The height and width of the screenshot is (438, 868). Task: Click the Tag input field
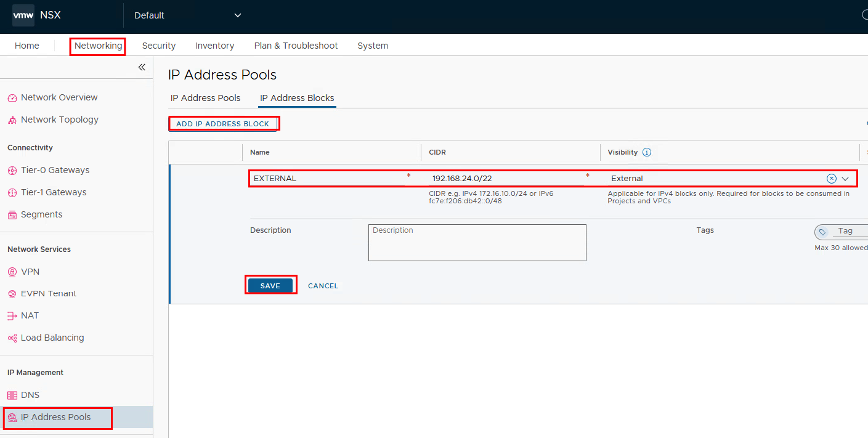pos(850,232)
